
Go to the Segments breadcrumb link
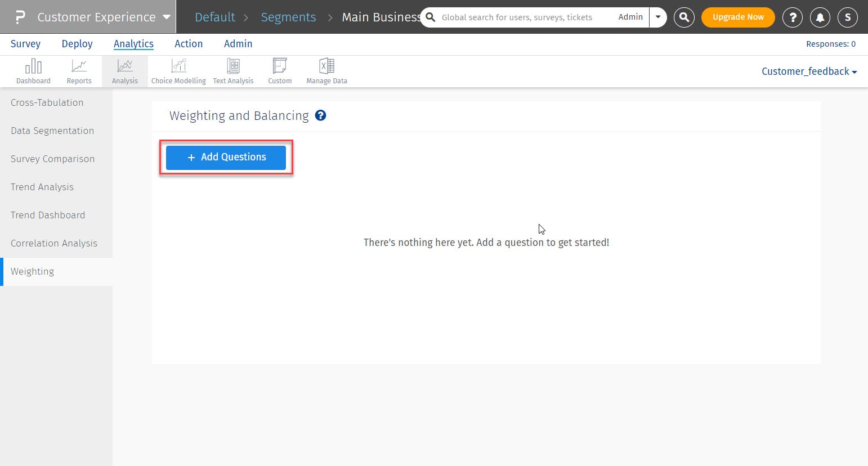[x=288, y=17]
